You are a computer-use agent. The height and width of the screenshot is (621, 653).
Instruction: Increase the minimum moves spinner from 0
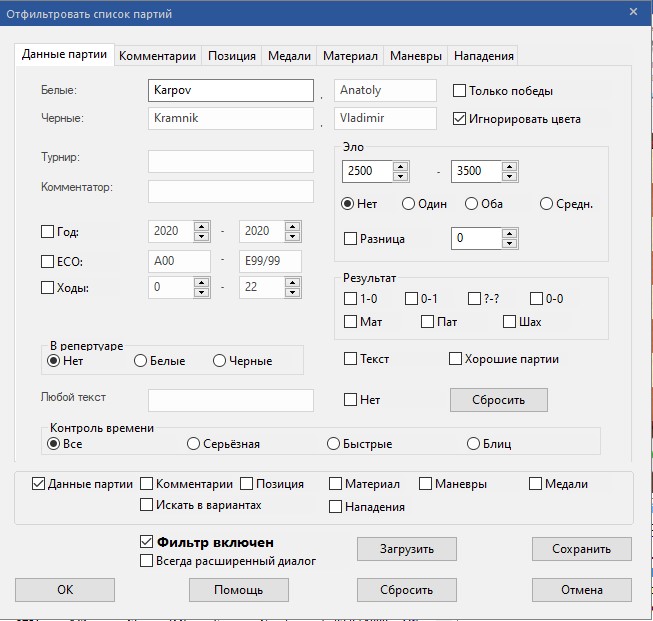pos(202,283)
